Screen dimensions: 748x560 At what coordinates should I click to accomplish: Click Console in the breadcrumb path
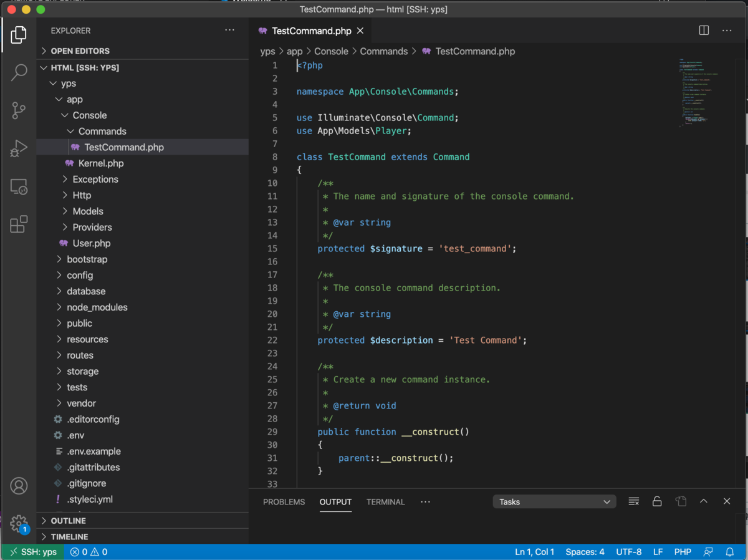[331, 51]
